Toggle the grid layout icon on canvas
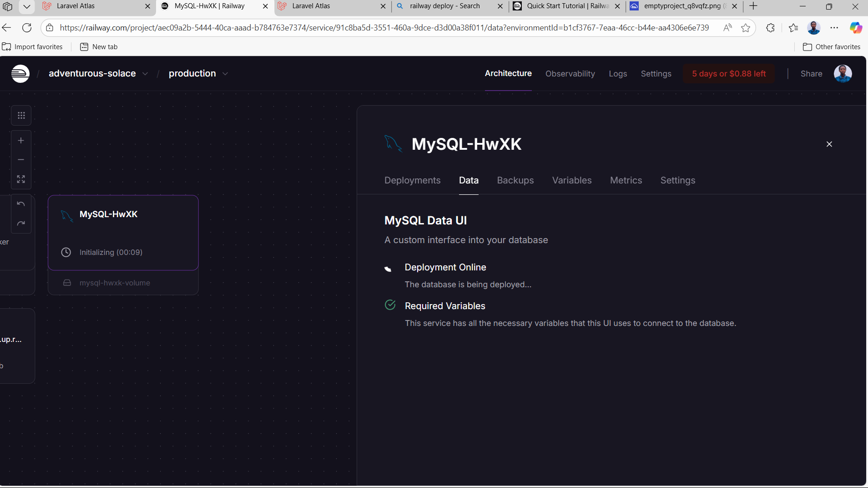The width and height of the screenshot is (868, 488). (21, 116)
